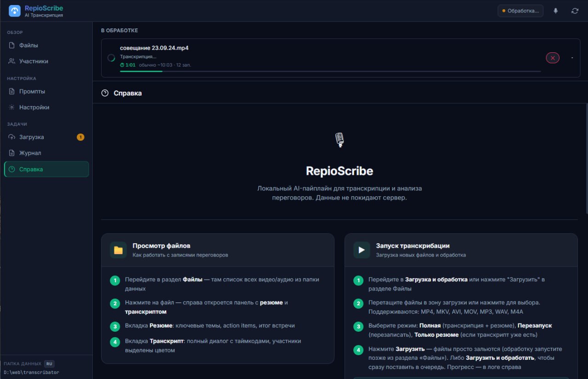The width and height of the screenshot is (588, 379).
Task: Open the Настройки section
Action: point(46,107)
